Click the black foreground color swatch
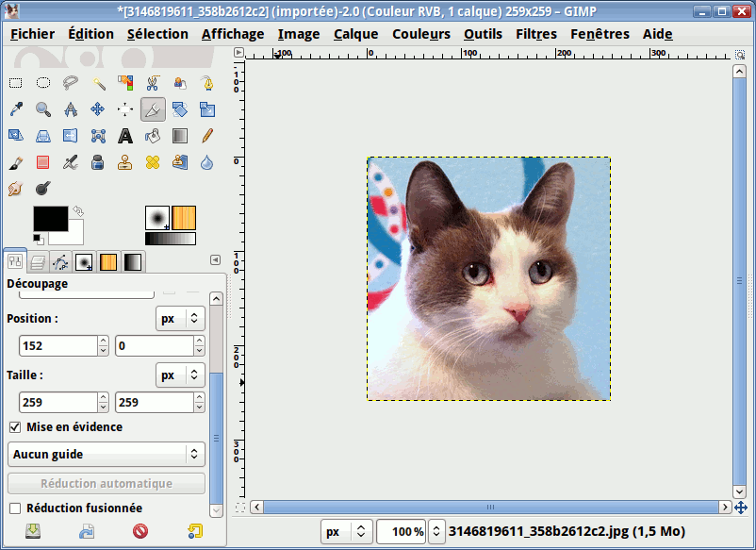This screenshot has width=756, height=550. tap(49, 218)
